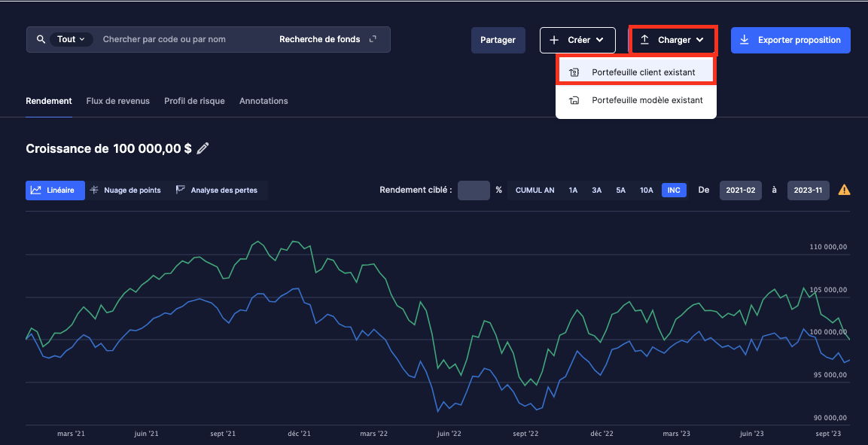Select the 3A period
The width and height of the screenshot is (868, 445).
click(597, 190)
